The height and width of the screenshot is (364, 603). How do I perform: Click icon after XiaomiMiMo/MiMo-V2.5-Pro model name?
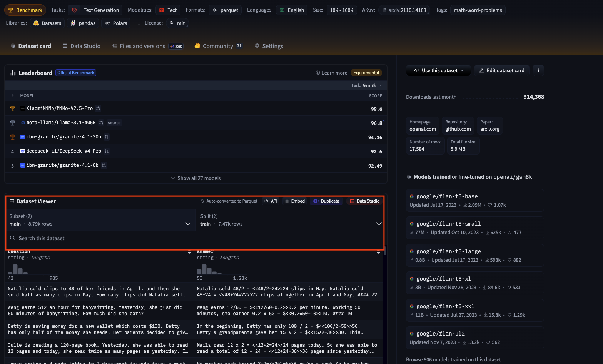tap(98, 108)
